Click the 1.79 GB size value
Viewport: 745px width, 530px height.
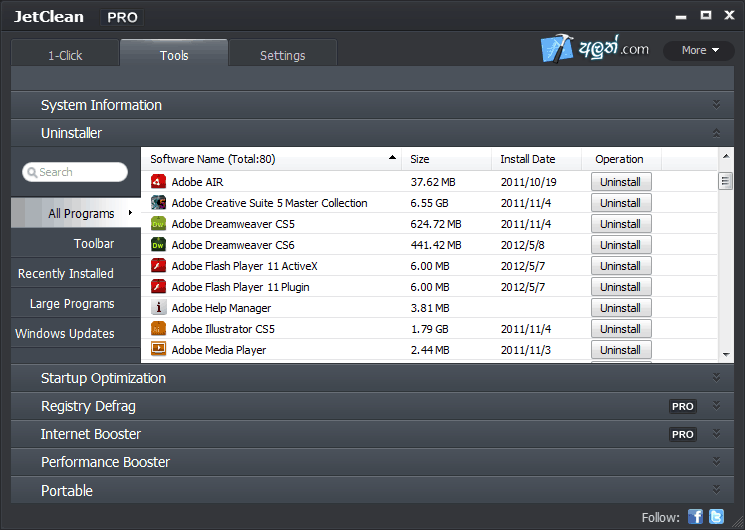tap(430, 329)
